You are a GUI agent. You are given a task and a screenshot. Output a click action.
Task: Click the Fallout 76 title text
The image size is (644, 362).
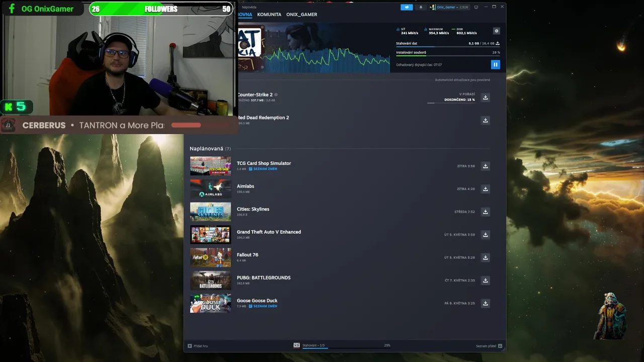pyautogui.click(x=248, y=255)
